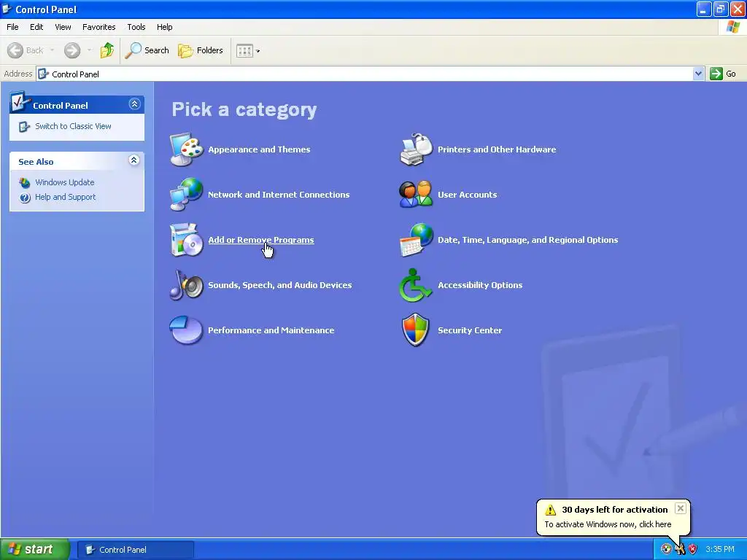The height and width of the screenshot is (560, 747).
Task: Click the Control Panel taskbar button
Action: coord(135,550)
